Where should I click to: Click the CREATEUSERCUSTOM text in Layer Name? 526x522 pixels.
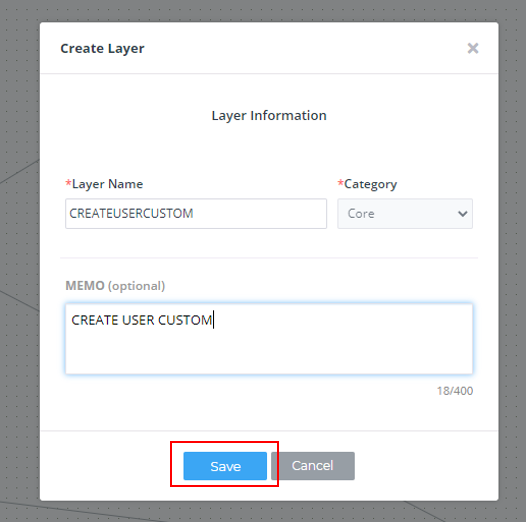[x=131, y=213]
